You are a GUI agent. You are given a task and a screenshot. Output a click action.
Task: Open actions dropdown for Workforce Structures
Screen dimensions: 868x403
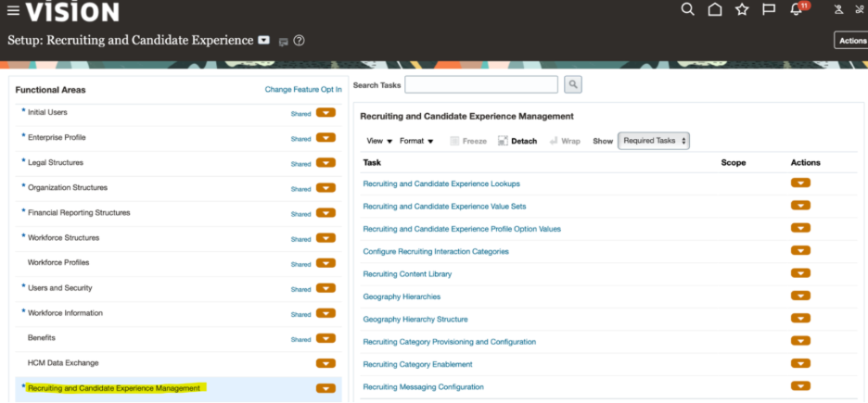325,238
